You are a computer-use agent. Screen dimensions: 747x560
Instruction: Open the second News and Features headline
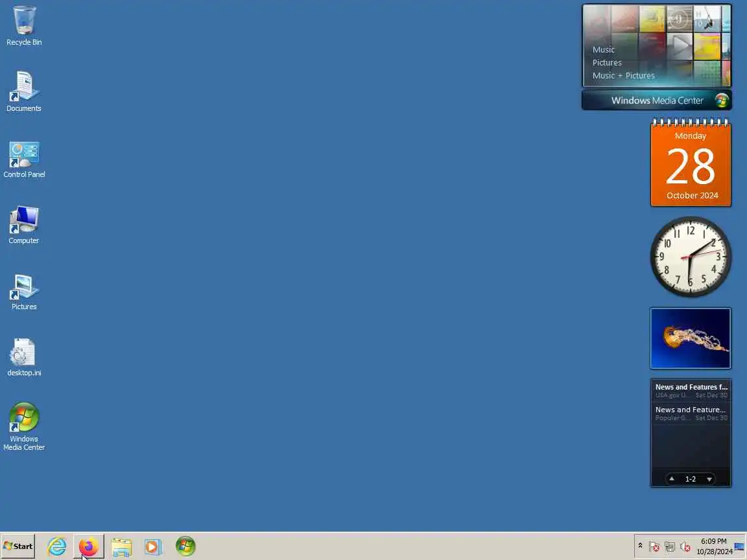point(691,413)
